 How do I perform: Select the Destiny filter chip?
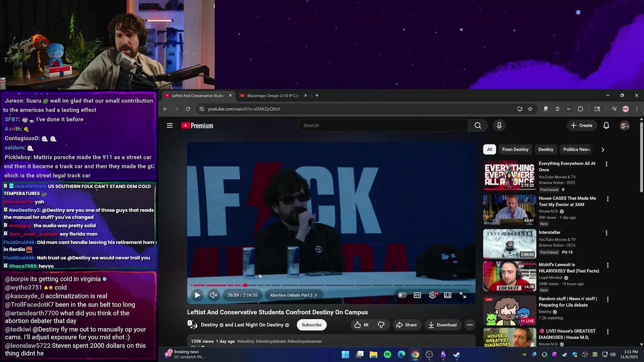546,149
